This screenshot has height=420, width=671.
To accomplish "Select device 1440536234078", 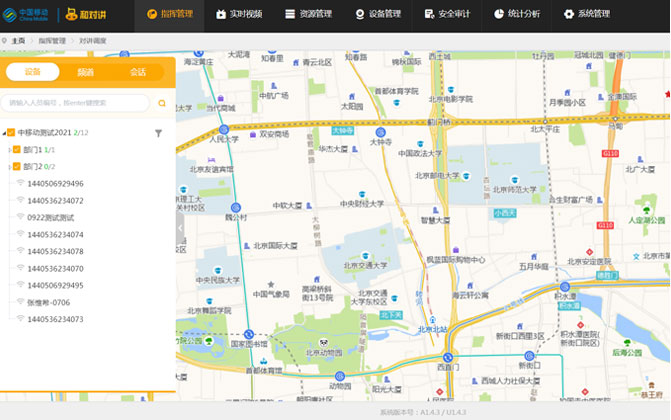I will pyautogui.click(x=56, y=251).
